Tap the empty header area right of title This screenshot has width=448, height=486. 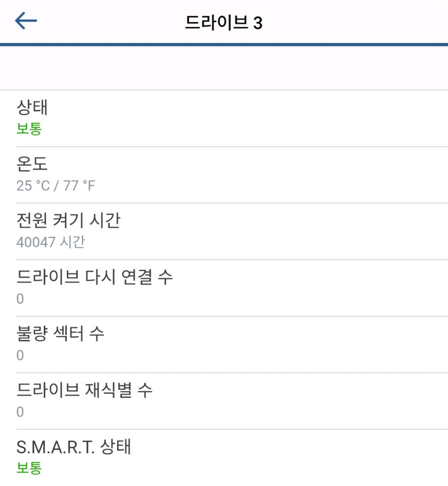358,23
